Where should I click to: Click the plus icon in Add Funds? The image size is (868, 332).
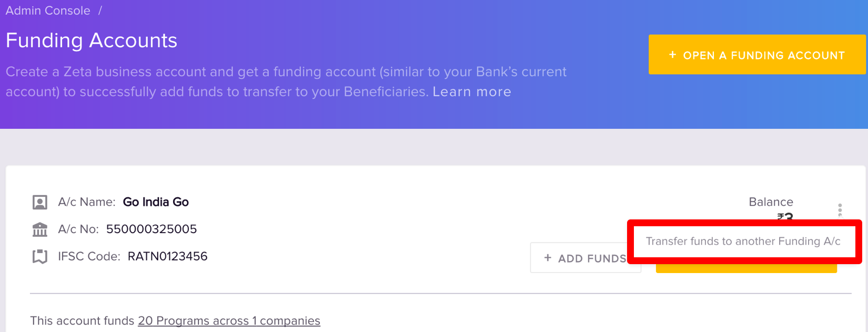[x=548, y=258]
